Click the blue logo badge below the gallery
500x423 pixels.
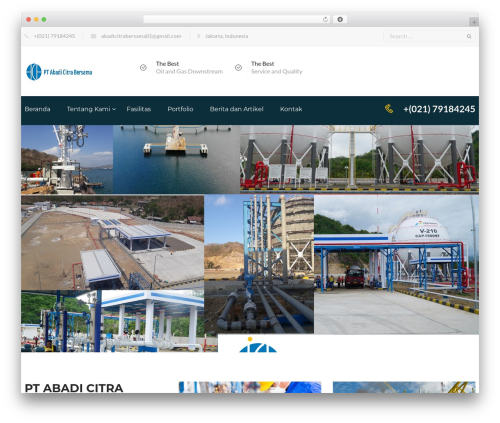tap(258, 345)
